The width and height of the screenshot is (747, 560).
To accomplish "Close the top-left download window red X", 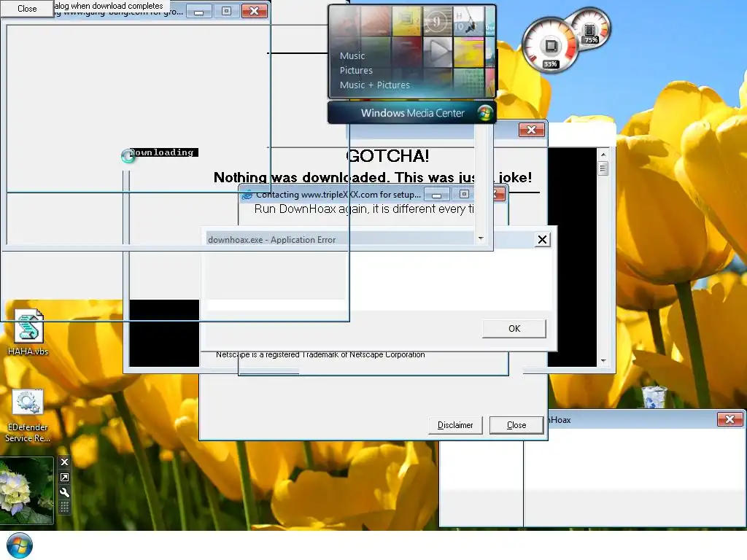I will tap(255, 11).
